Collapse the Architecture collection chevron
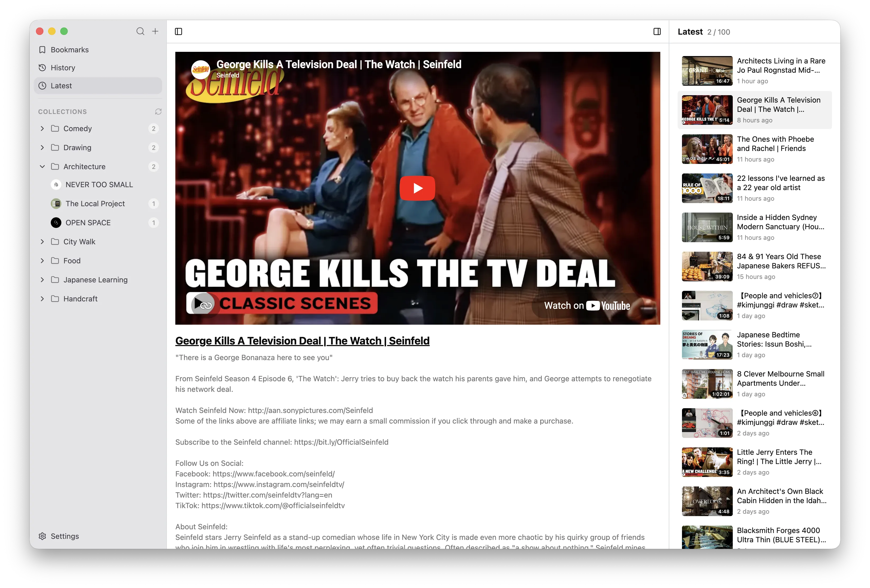Image resolution: width=870 pixels, height=588 pixels. [x=42, y=167]
